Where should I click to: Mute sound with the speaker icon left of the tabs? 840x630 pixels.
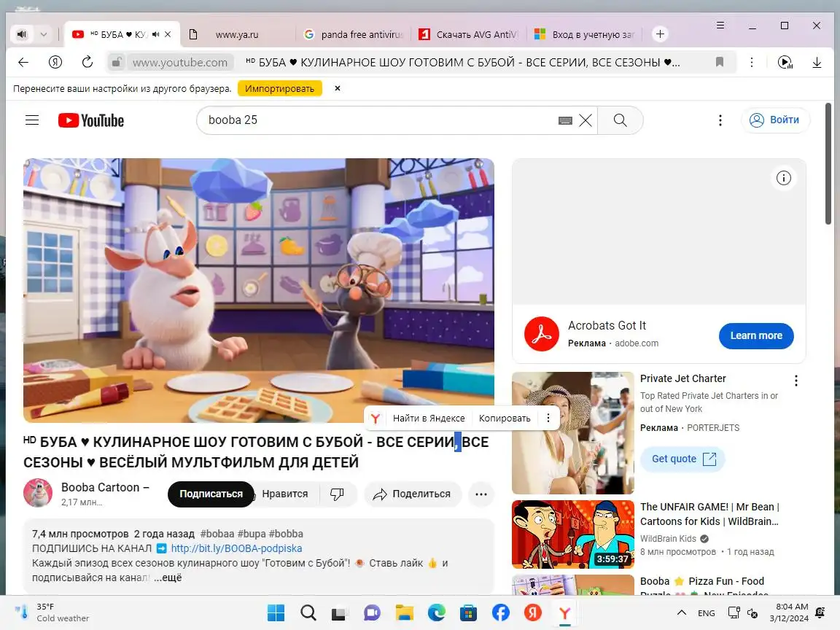tap(21, 34)
